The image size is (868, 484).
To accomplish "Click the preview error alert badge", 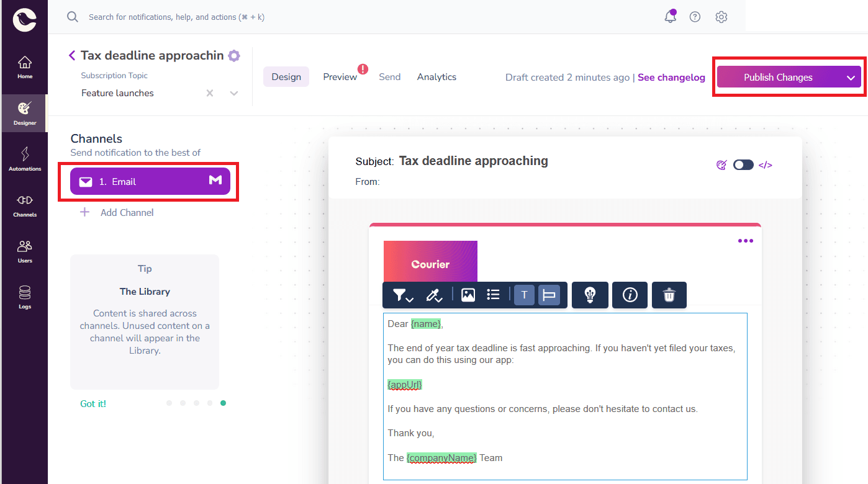I will (x=363, y=69).
